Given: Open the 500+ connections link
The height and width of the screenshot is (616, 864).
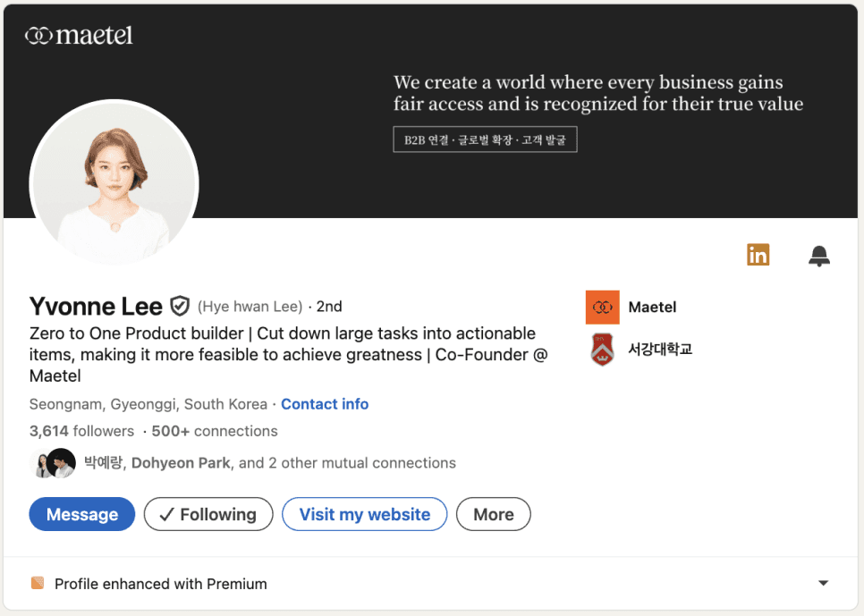Looking at the screenshot, I should pos(215,431).
